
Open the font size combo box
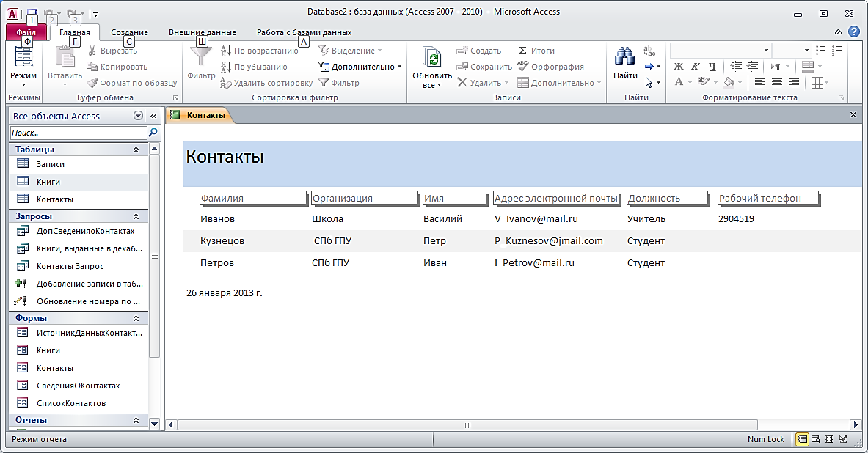pyautogui.click(x=792, y=51)
